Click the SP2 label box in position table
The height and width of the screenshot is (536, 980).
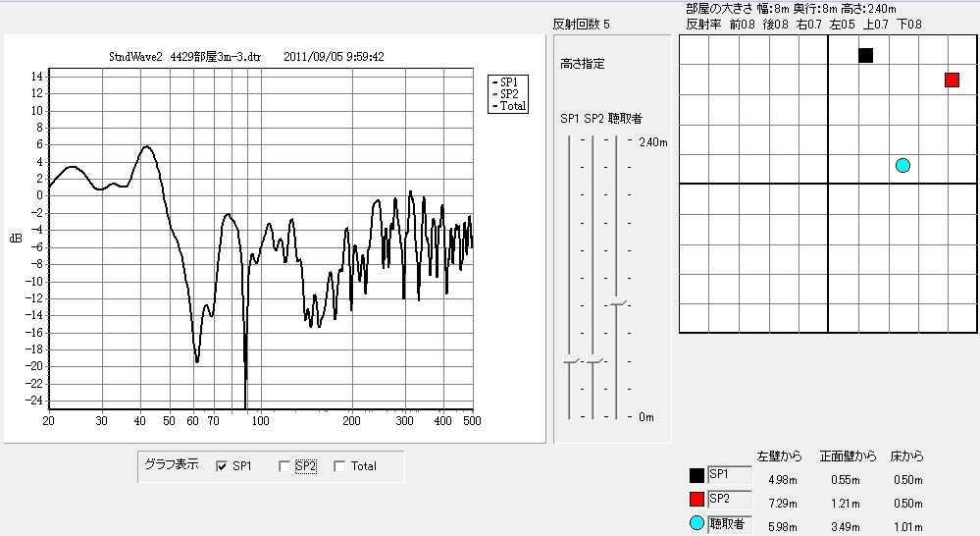point(729,500)
